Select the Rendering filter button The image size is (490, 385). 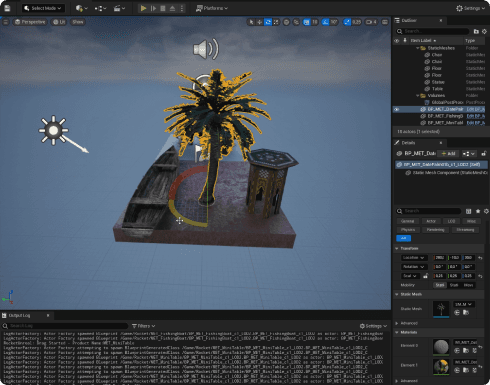coord(435,230)
